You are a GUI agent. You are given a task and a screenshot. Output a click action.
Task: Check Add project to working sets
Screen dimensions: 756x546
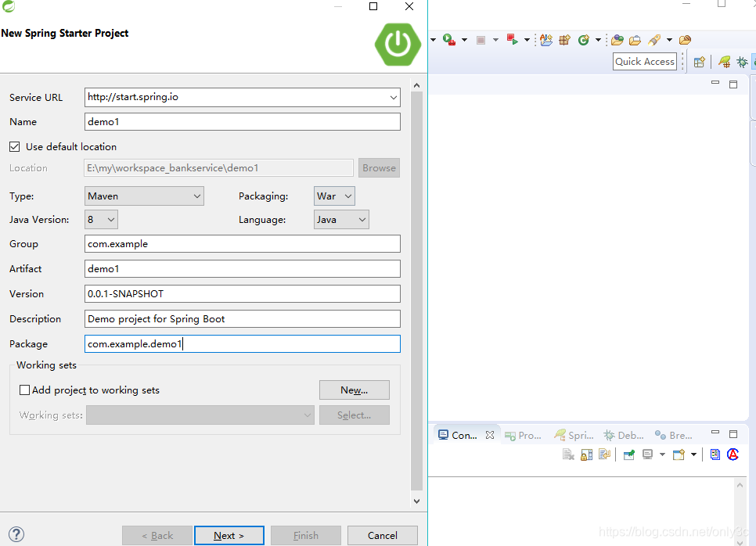click(x=24, y=390)
